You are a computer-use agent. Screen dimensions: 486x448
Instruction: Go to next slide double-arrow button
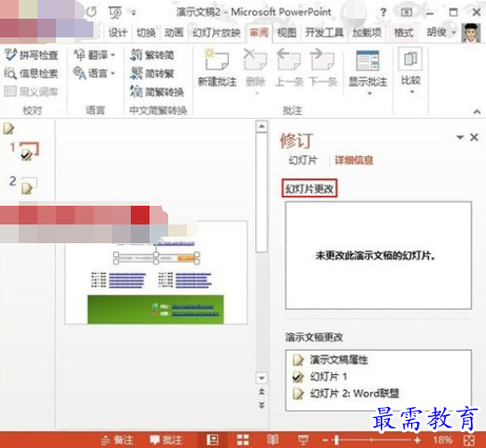click(x=262, y=405)
